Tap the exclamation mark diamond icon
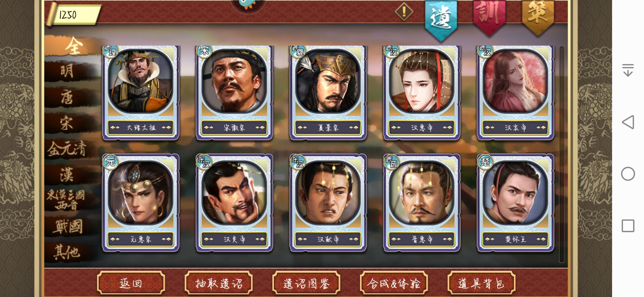Image resolution: width=644 pixels, height=297 pixels. pyautogui.click(x=404, y=12)
